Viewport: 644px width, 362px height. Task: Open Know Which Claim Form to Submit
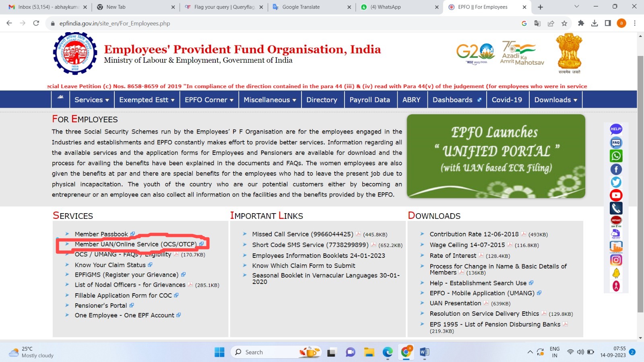coord(303,266)
